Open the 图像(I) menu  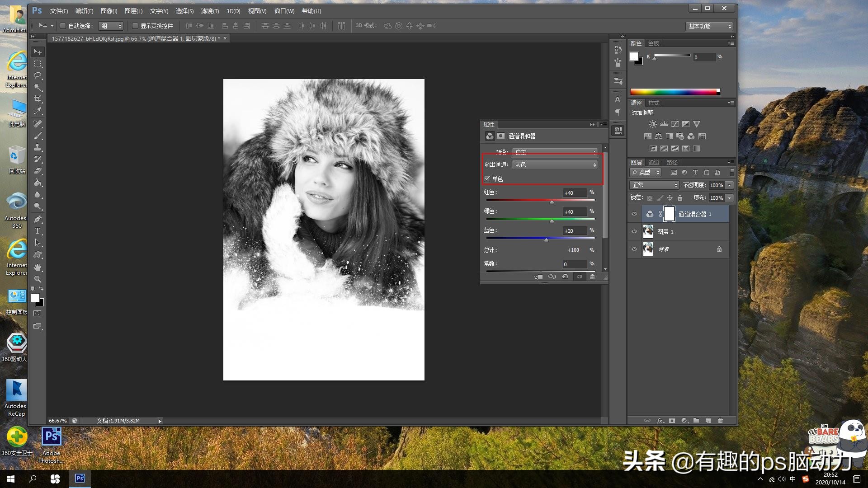coord(108,11)
